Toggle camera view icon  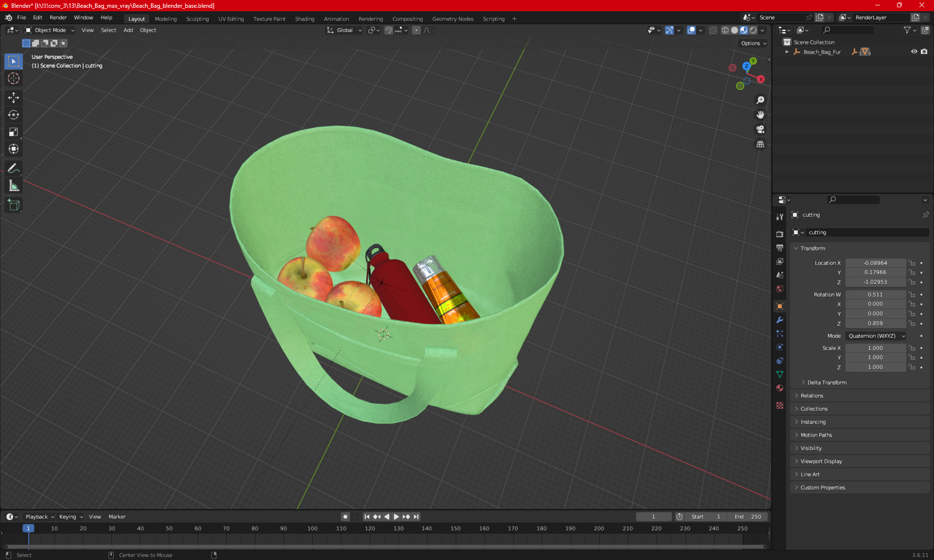760,129
